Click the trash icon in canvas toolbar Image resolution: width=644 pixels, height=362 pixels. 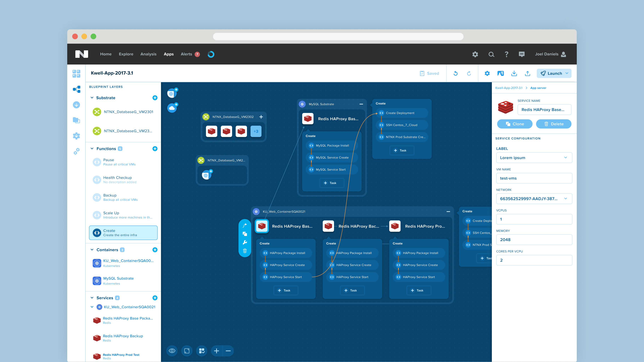click(245, 251)
